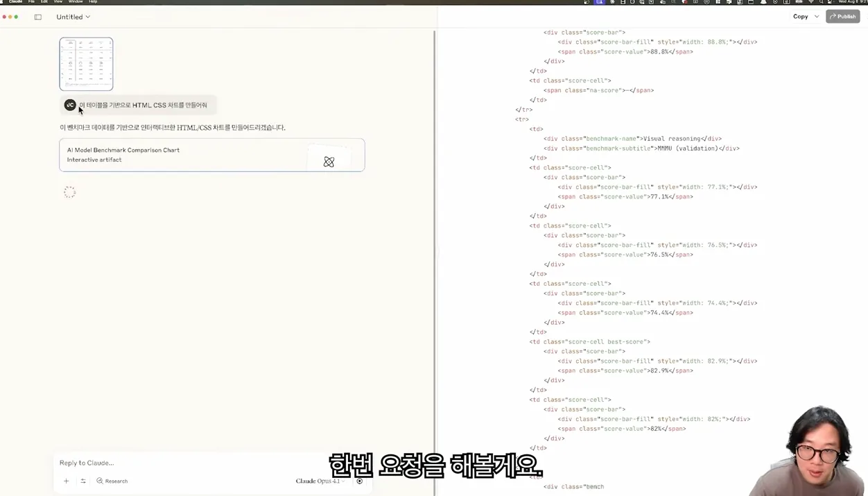Click the Spotlight search icon in menu bar
The height and width of the screenshot is (496, 868).
pos(822,2)
